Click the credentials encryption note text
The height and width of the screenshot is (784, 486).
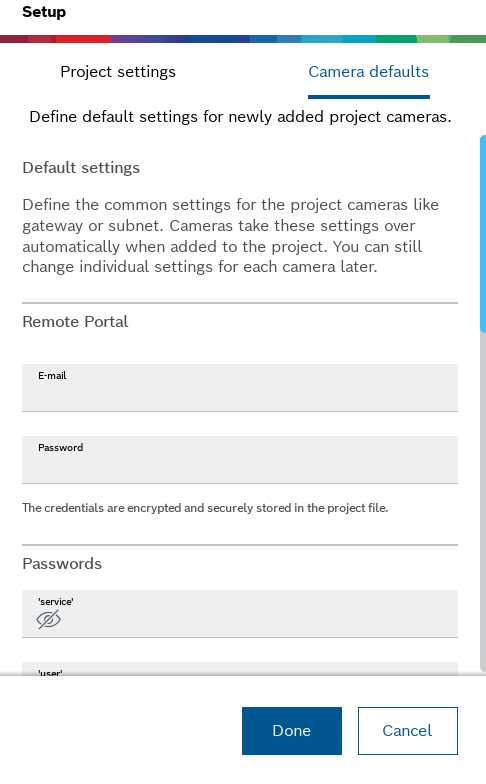205,508
